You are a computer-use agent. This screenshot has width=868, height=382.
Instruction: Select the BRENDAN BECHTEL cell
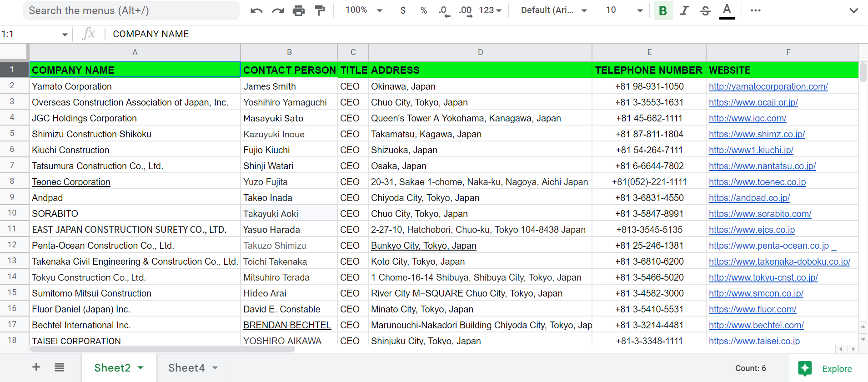289,325
